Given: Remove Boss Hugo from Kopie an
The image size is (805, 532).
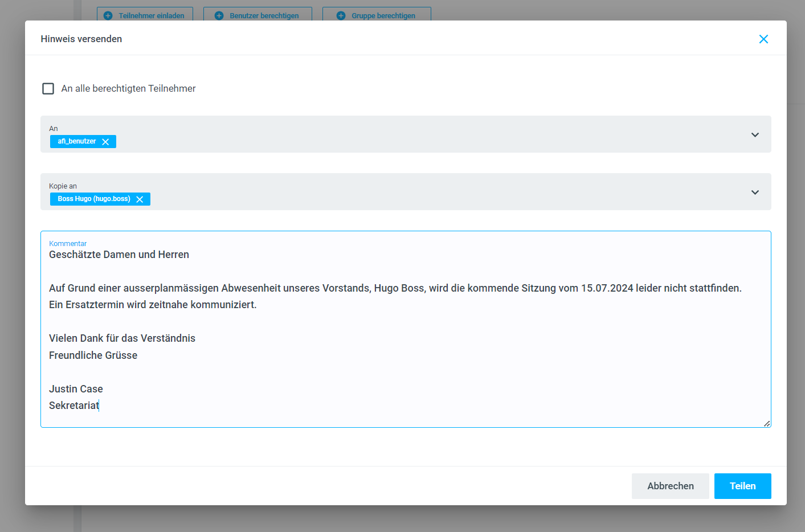Looking at the screenshot, I should [140, 199].
